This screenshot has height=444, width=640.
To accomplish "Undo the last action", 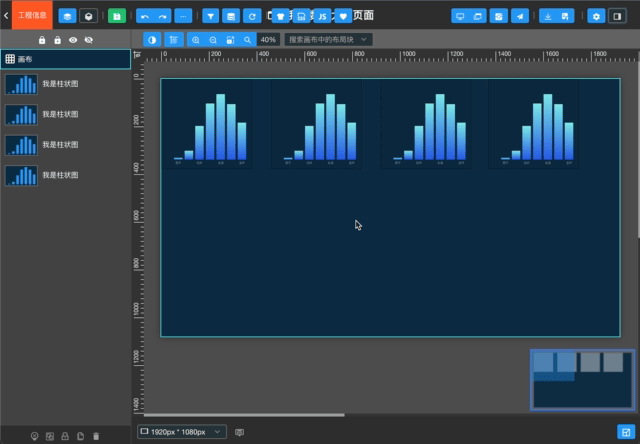I will (x=144, y=16).
